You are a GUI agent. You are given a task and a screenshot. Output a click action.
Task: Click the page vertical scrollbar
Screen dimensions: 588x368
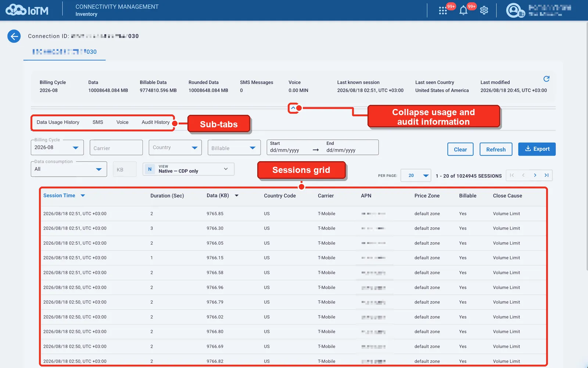click(x=586, y=147)
